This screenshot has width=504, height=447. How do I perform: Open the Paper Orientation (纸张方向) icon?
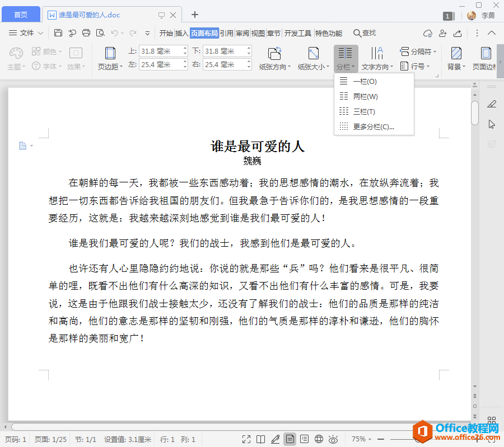(274, 53)
